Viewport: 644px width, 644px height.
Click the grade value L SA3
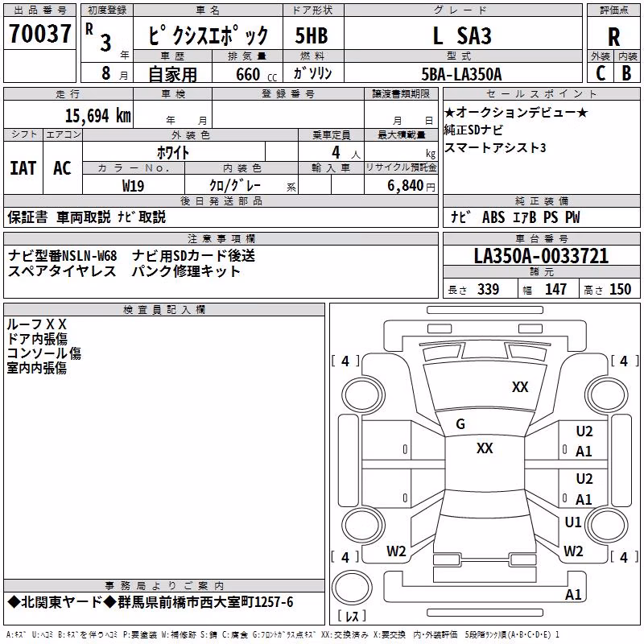coord(462,35)
